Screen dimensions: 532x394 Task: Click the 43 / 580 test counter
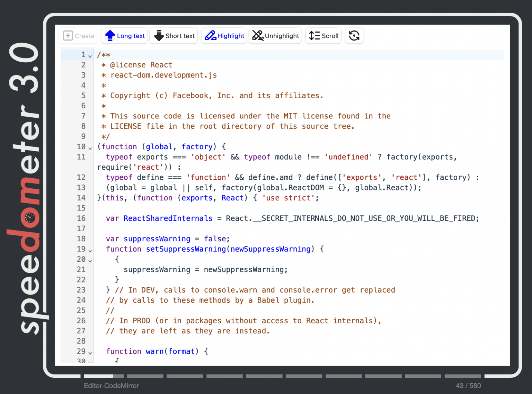pyautogui.click(x=469, y=385)
